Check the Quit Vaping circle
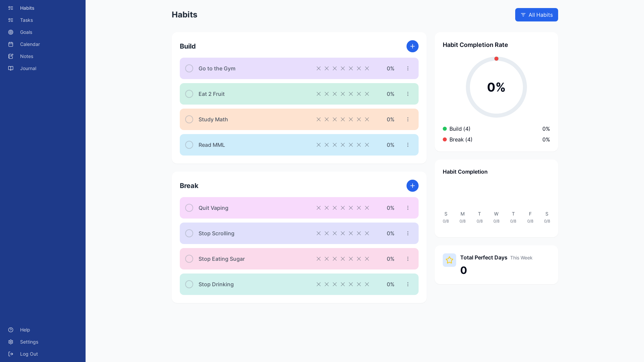 click(189, 208)
